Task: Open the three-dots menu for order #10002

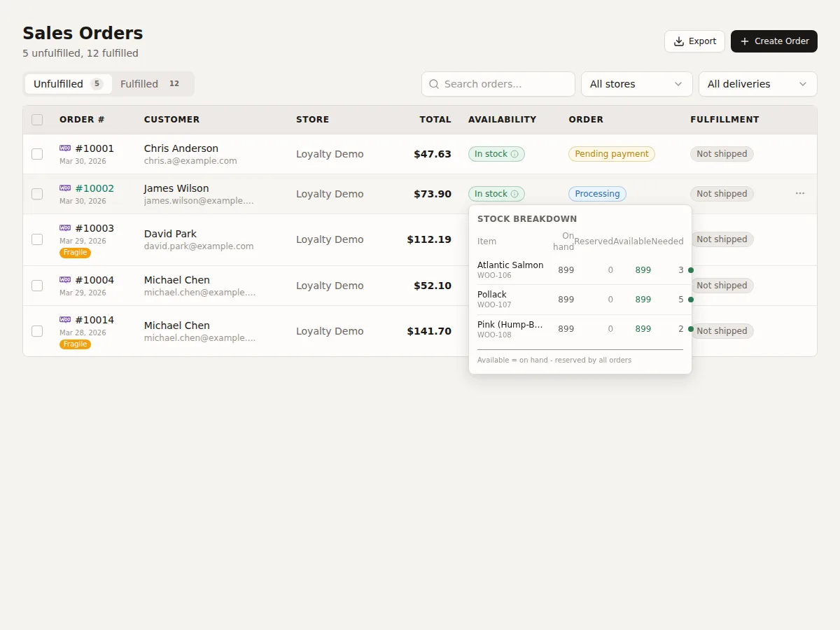Action: click(800, 193)
